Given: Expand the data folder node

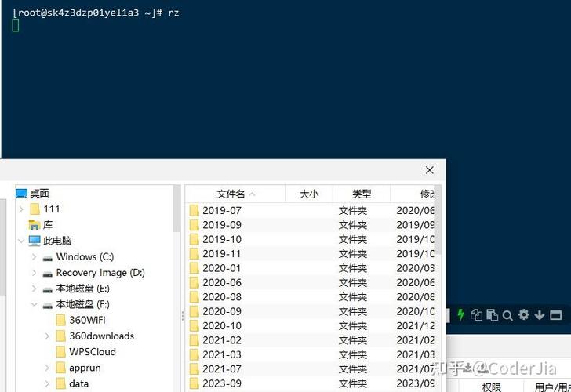Looking at the screenshot, I should [x=47, y=383].
